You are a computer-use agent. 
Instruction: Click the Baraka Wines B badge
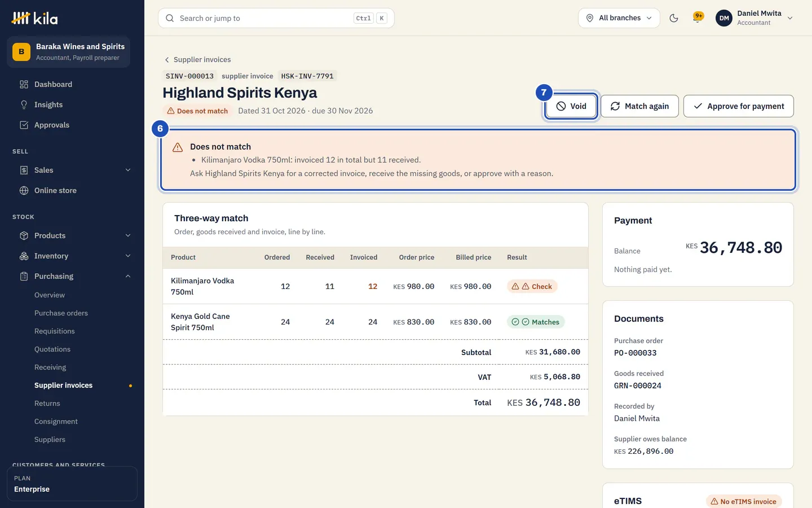21,52
